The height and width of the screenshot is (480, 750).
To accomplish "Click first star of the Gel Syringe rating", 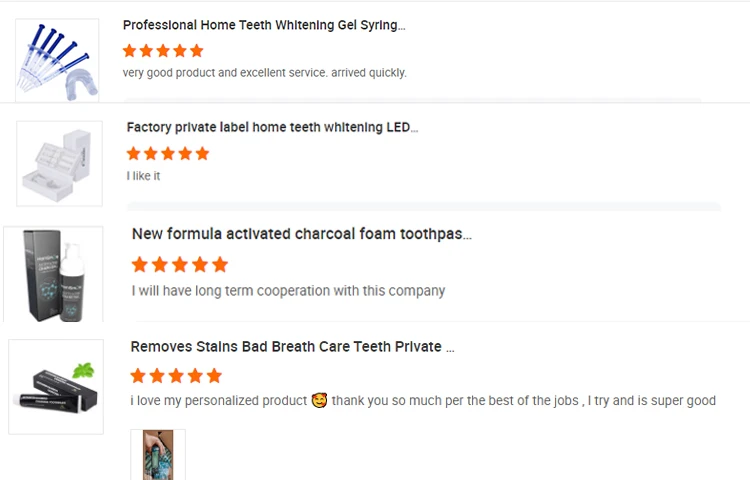I will click(x=129, y=50).
